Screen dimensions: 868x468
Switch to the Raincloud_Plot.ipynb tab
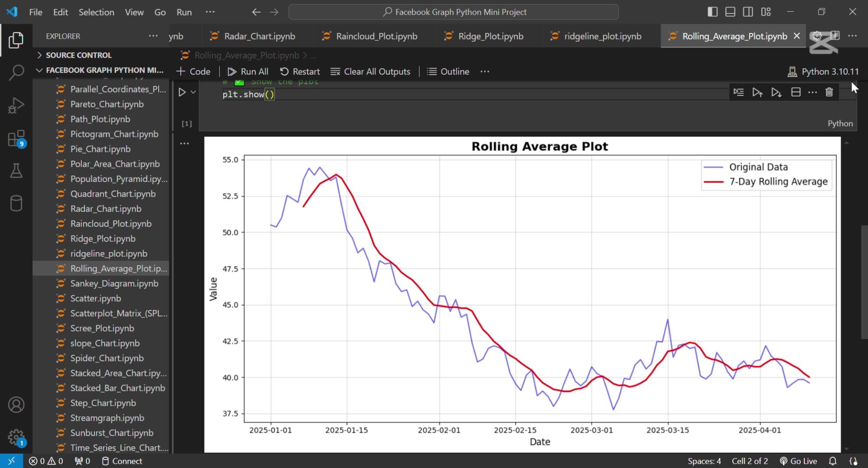point(376,36)
